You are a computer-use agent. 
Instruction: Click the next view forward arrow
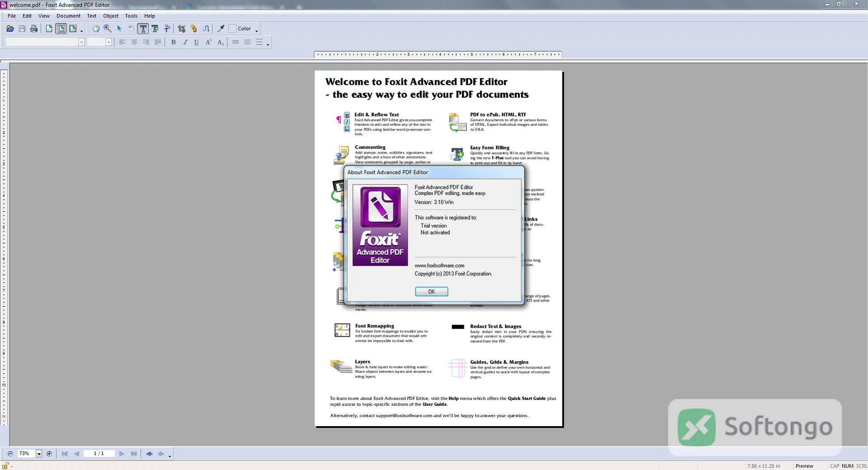[x=161, y=454]
